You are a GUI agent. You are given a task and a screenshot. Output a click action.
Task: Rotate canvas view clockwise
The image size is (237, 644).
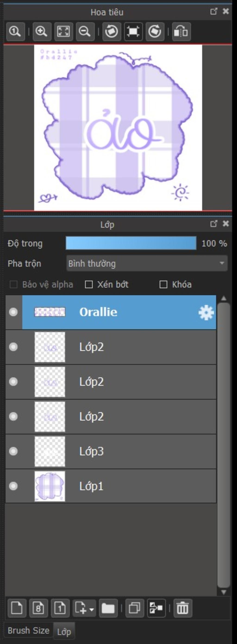155,31
